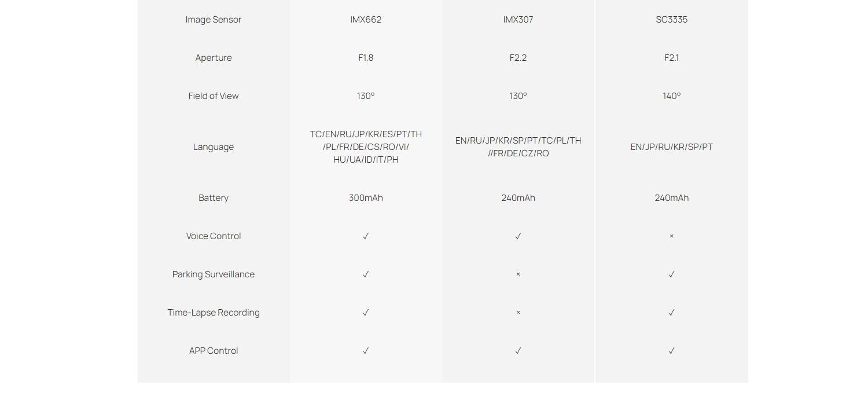Click the Parking Surveillance cross in the IMX307 column
Screen dimensions: 868x403
(x=518, y=274)
